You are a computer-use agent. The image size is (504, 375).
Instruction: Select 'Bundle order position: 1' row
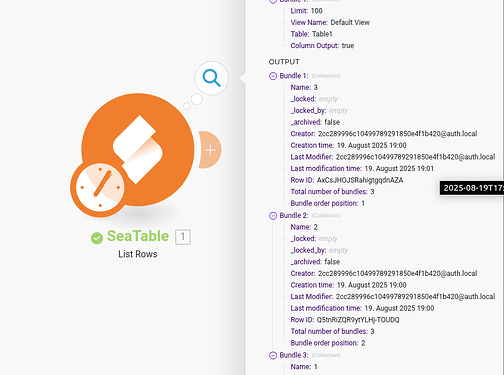(x=327, y=203)
